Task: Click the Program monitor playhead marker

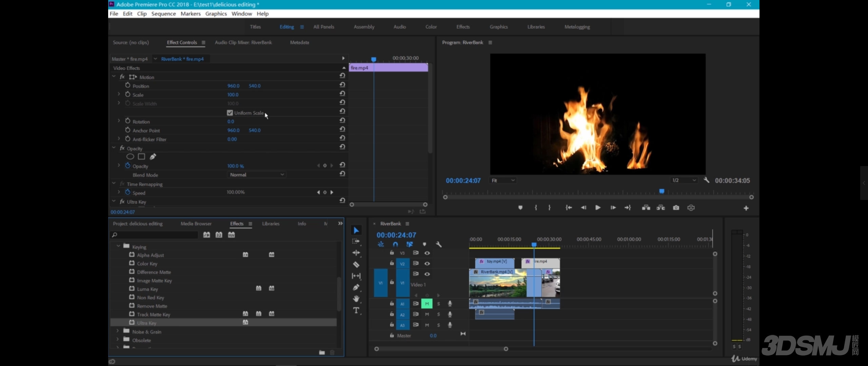Action: point(662,191)
